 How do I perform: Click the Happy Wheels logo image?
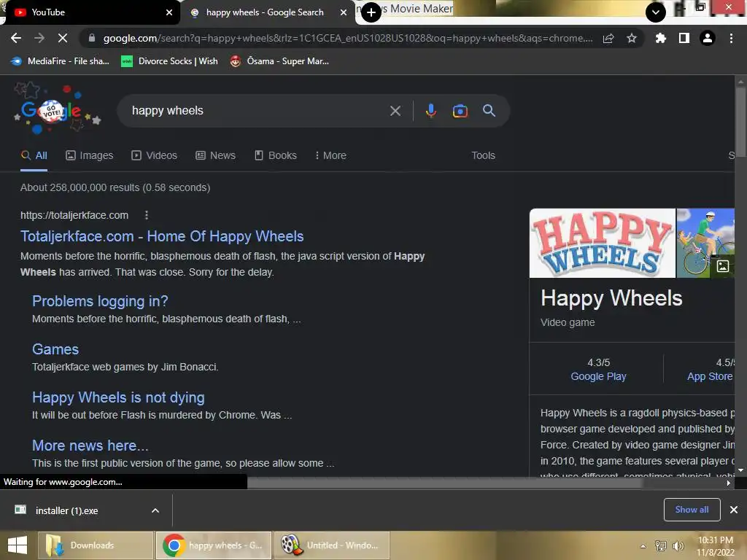[x=602, y=244]
